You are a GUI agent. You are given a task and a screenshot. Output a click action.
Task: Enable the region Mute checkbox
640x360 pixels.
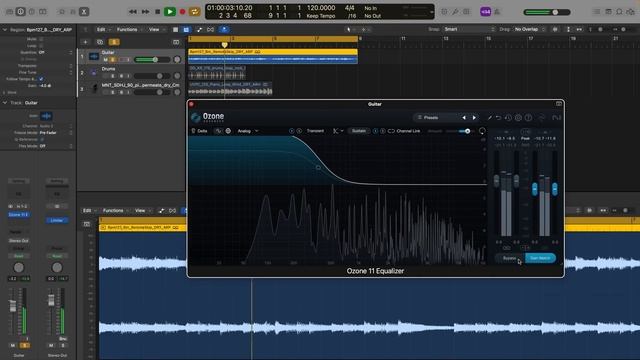(41, 39)
